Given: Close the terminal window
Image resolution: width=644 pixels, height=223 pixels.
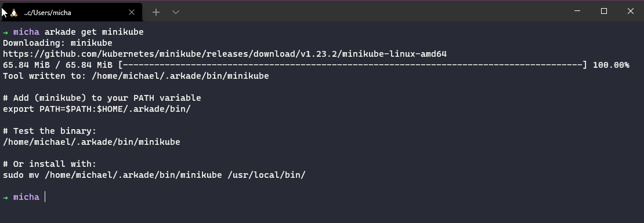Looking at the screenshot, I should click(631, 12).
